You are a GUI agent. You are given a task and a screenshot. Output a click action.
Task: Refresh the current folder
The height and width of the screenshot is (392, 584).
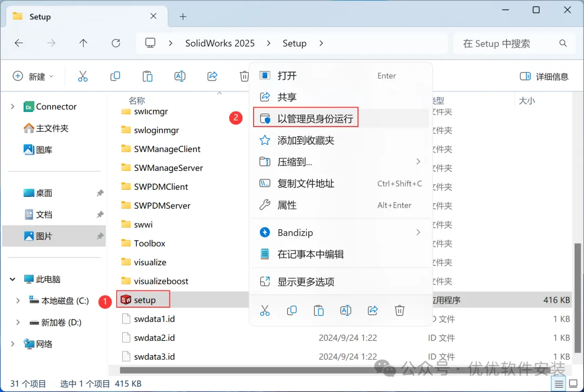(116, 43)
